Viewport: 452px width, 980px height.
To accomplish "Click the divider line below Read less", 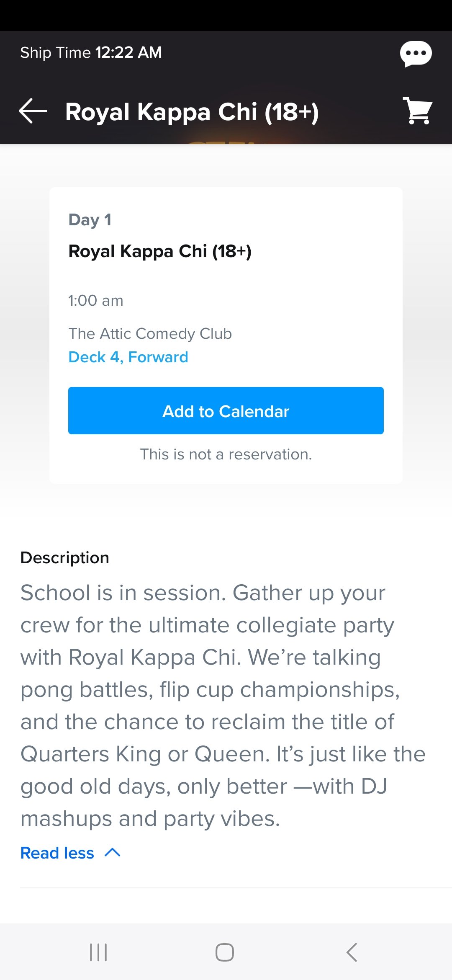I will click(234, 887).
